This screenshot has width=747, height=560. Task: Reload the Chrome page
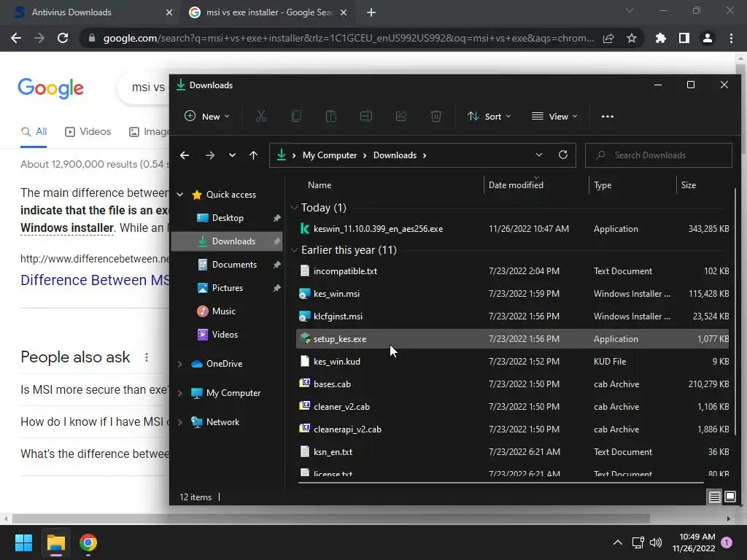63,38
